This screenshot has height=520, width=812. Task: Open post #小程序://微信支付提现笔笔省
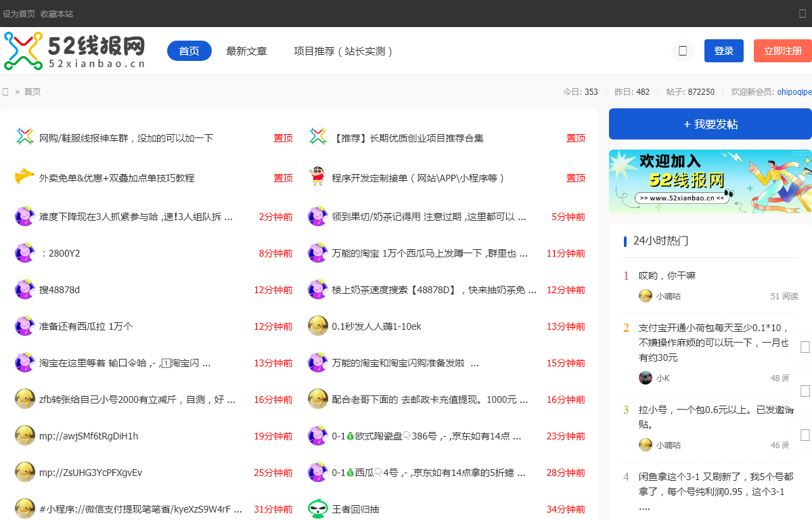click(141, 509)
